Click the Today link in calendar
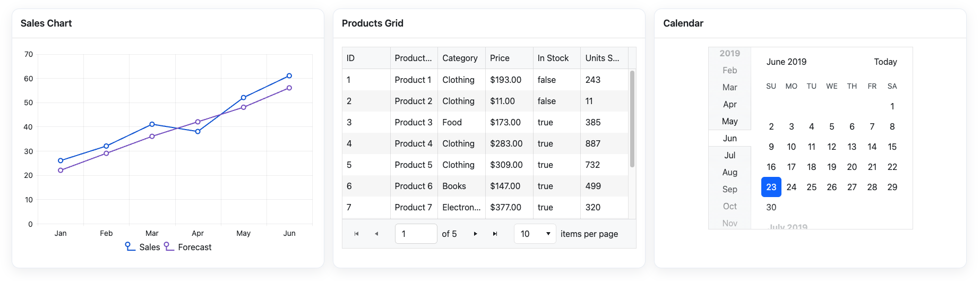 pos(885,62)
